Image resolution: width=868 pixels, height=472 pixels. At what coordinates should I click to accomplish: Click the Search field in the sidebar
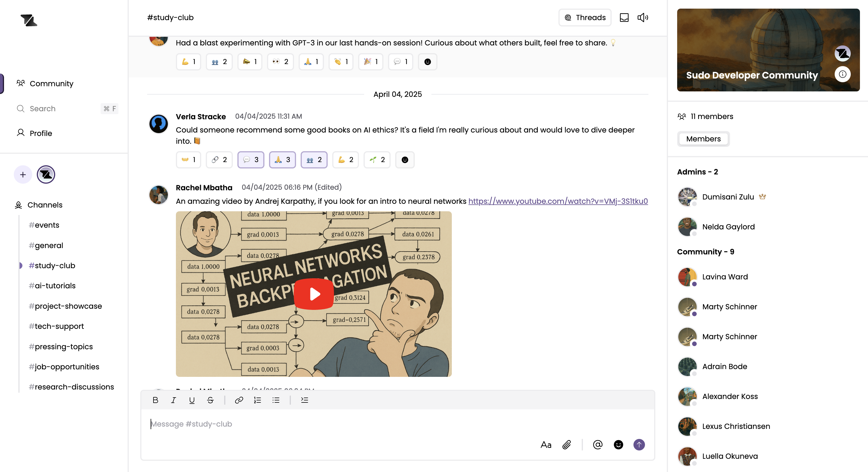click(67, 108)
